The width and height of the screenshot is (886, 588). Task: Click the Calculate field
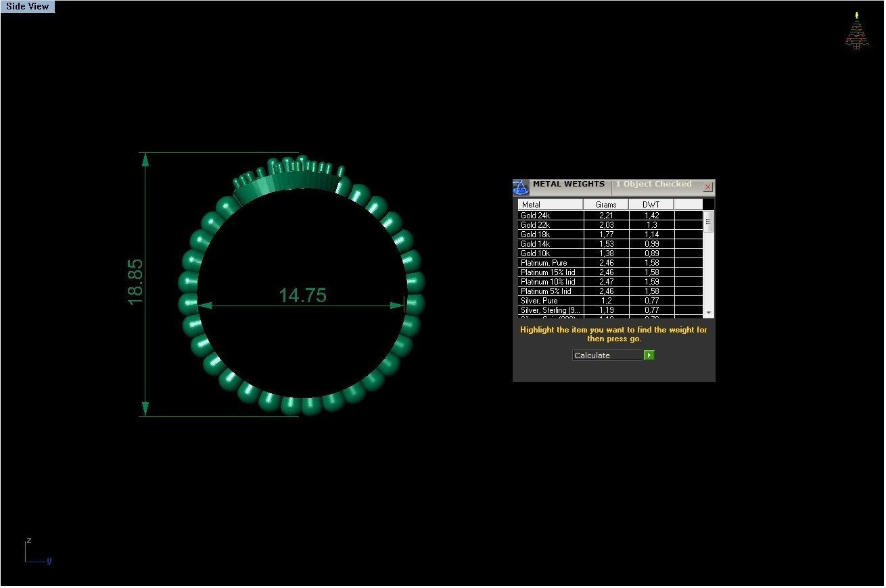point(607,356)
